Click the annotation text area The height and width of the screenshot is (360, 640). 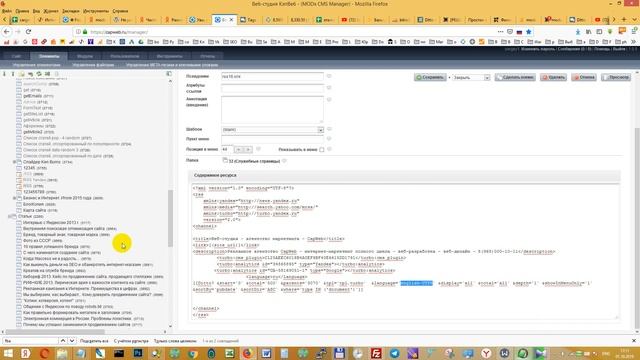click(272, 109)
